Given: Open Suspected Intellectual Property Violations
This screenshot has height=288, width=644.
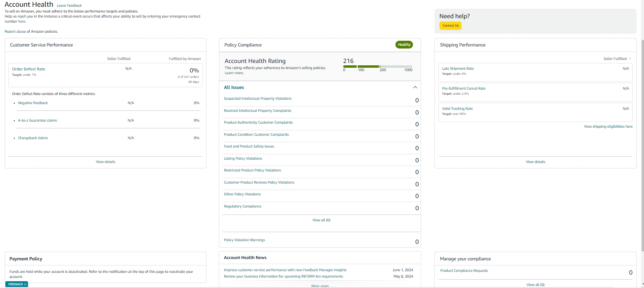Looking at the screenshot, I should [258, 98].
